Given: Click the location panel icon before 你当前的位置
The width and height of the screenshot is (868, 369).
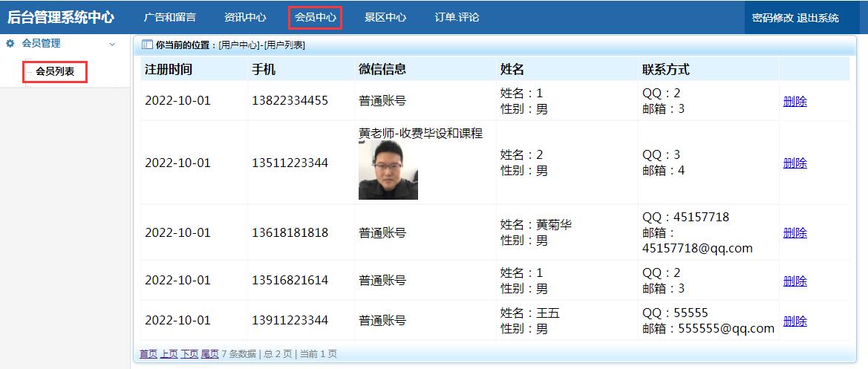Looking at the screenshot, I should pos(147,45).
